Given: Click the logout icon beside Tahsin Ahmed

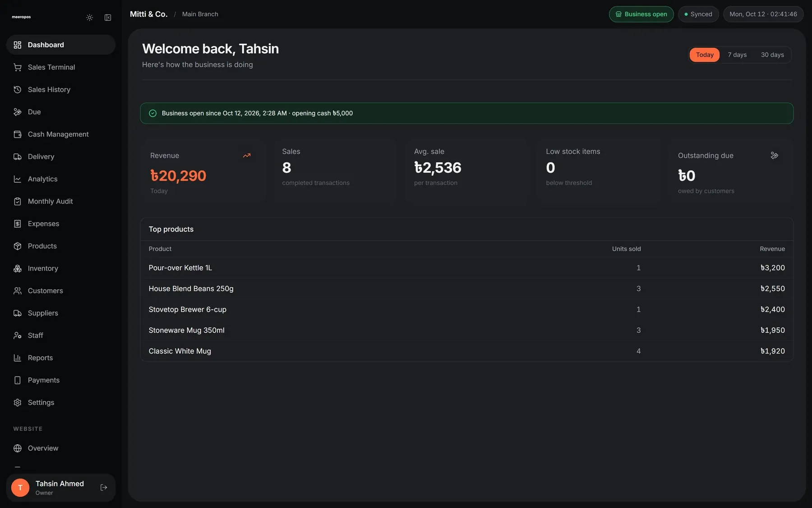Looking at the screenshot, I should click(104, 487).
